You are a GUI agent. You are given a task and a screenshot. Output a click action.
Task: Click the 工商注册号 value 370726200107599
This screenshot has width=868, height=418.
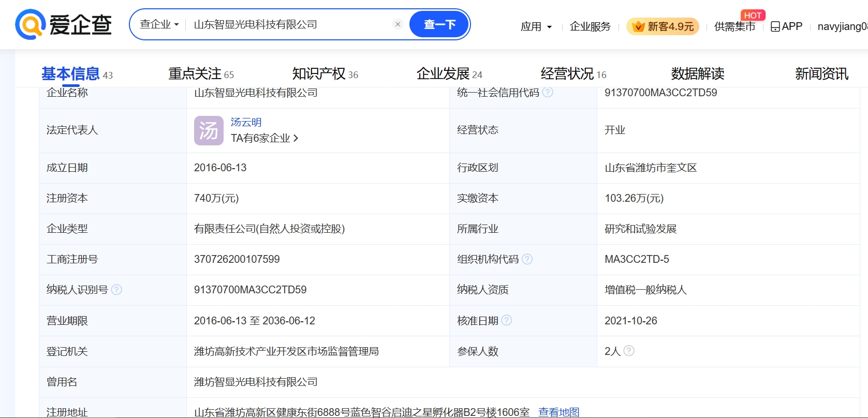pyautogui.click(x=237, y=259)
